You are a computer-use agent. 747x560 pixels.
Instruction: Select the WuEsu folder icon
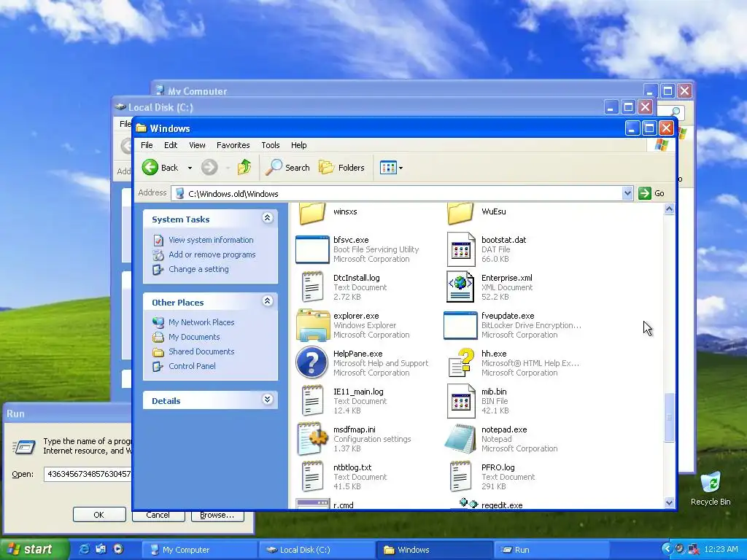460,213
